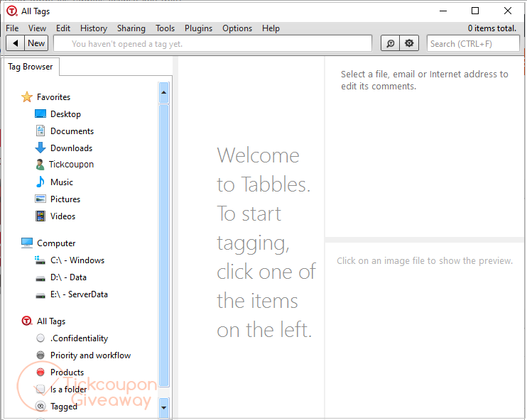Click the New button in the toolbar
Screen dimensions: 527x420
tap(36, 43)
